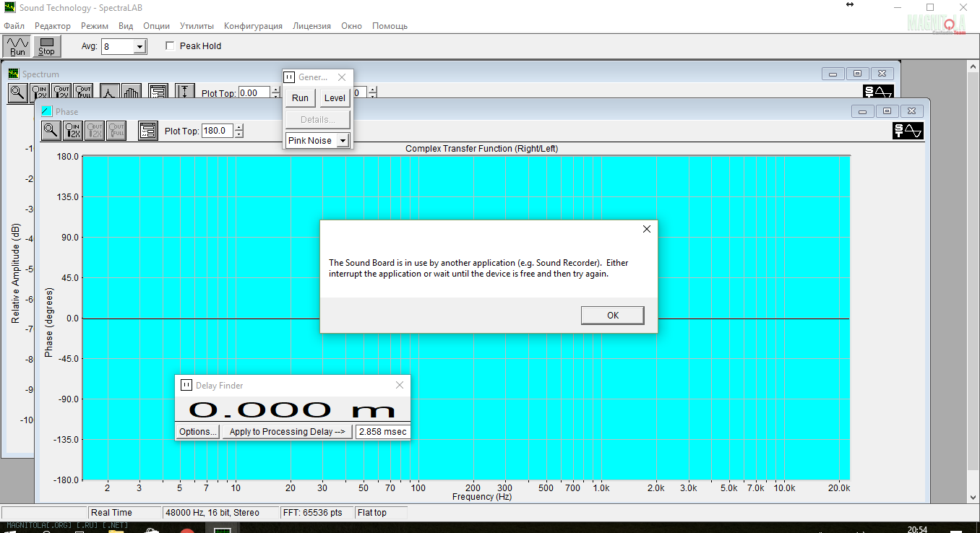
Task: Click overlay icon at right of Spectrum toolbar
Action: [x=878, y=92]
